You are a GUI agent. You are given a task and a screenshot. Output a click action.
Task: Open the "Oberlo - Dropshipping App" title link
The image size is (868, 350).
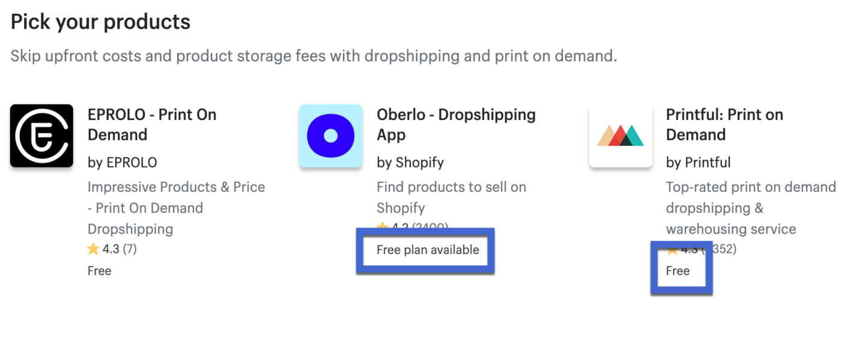pyautogui.click(x=455, y=125)
